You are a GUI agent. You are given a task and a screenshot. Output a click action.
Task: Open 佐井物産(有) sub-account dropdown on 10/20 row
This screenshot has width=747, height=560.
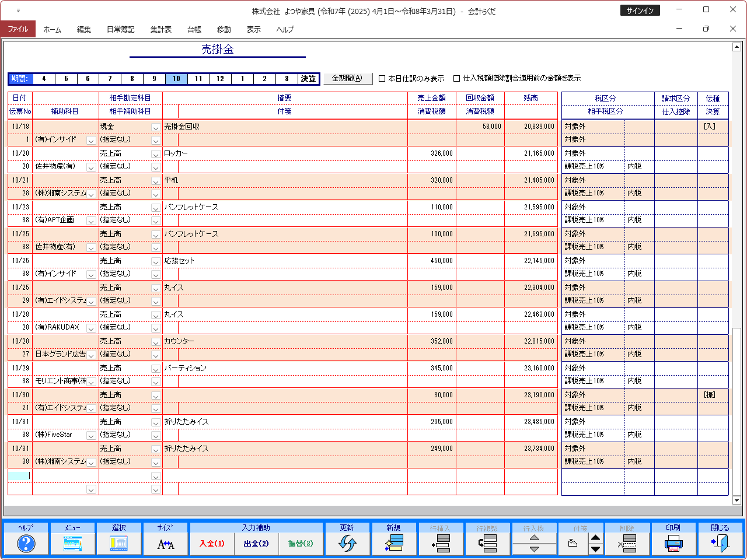click(91, 167)
